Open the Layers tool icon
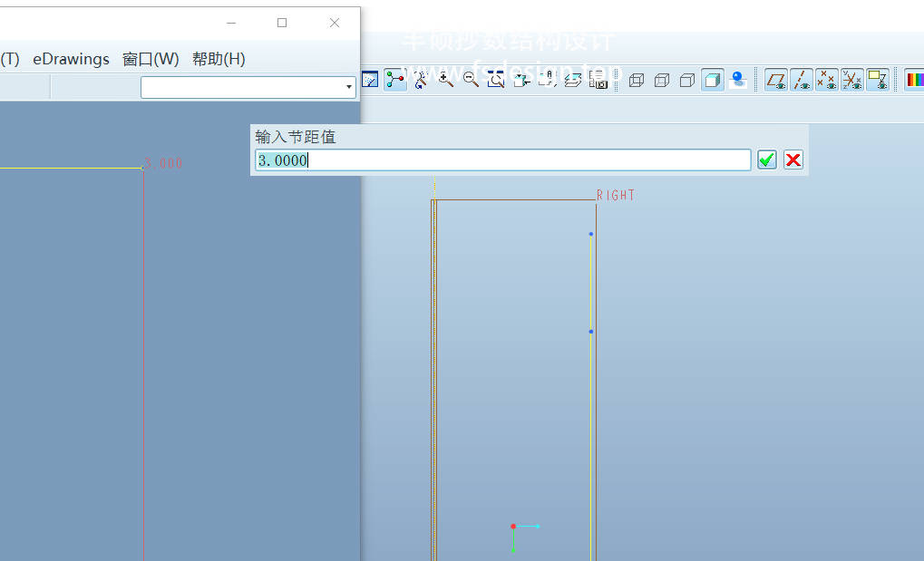The width and height of the screenshot is (924, 561). click(572, 80)
